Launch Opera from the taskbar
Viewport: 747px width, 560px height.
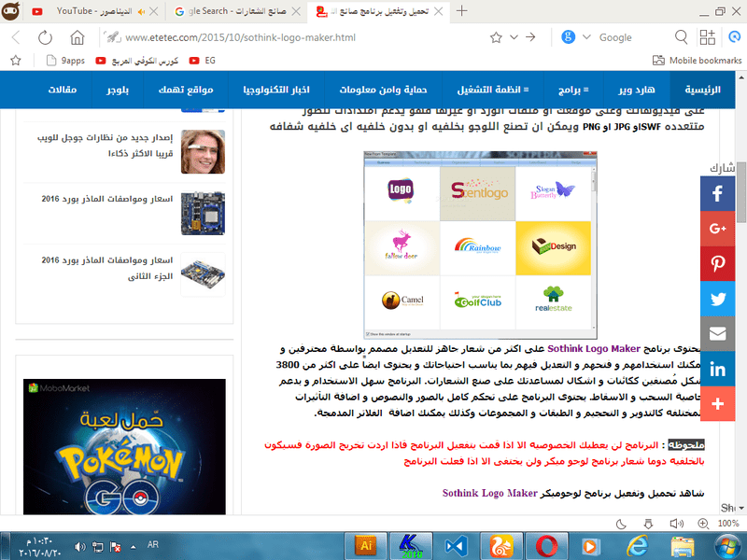[x=546, y=546]
